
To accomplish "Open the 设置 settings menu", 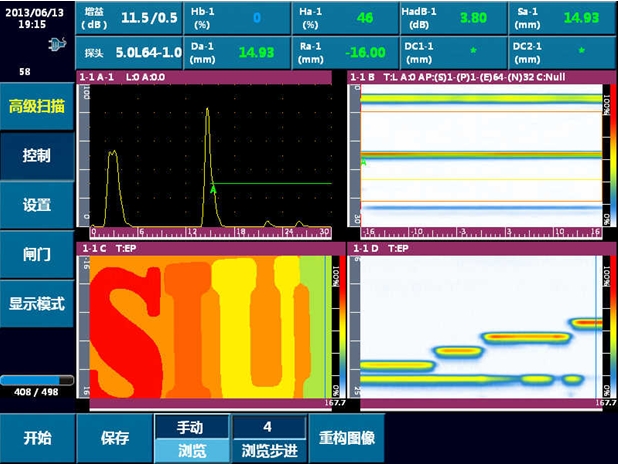I will coord(37,205).
